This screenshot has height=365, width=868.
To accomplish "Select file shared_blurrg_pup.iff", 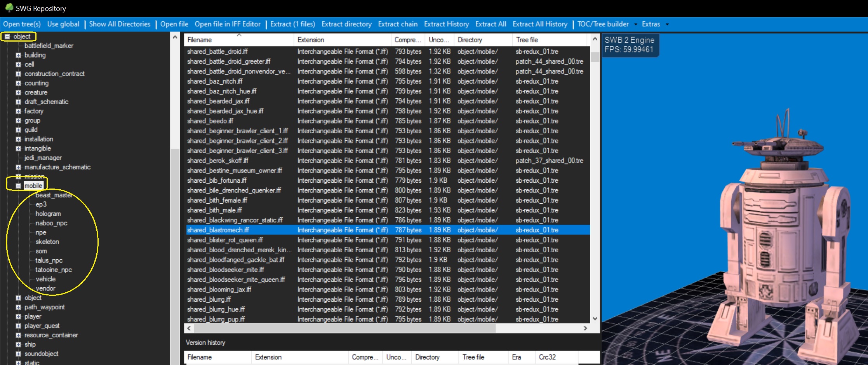I will point(216,319).
